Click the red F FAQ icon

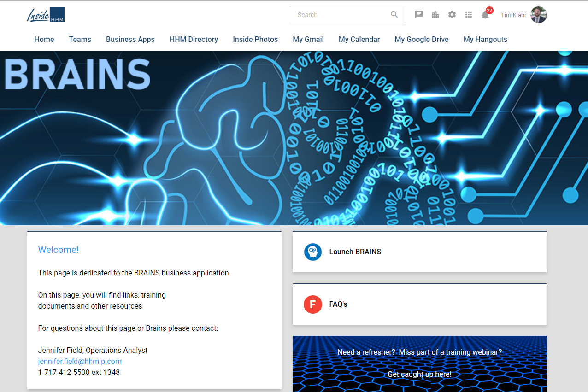click(x=313, y=304)
